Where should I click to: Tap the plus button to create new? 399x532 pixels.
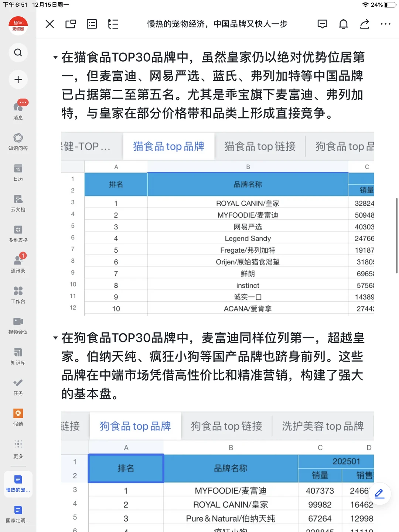(18, 79)
